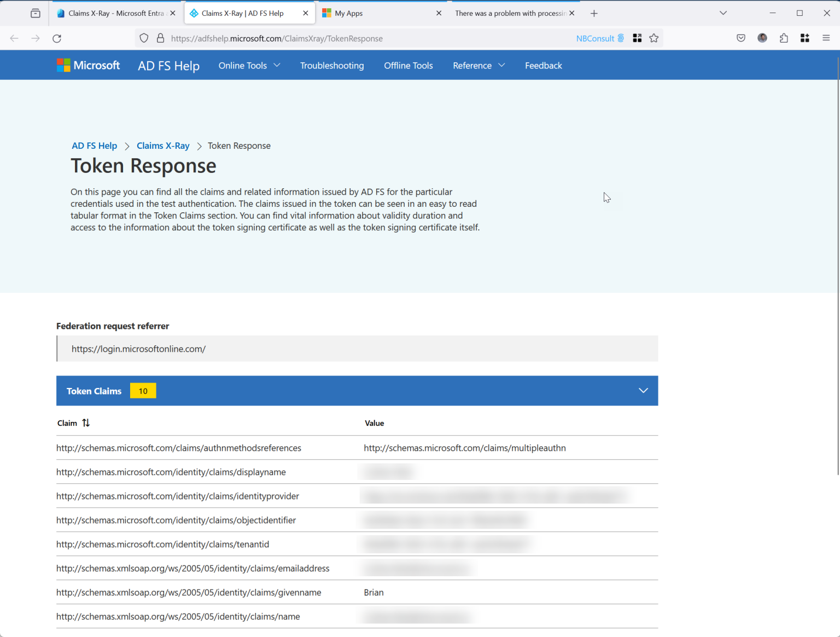Open the extensions puzzle-piece icon
Screen dimensions: 840x637
tap(784, 38)
